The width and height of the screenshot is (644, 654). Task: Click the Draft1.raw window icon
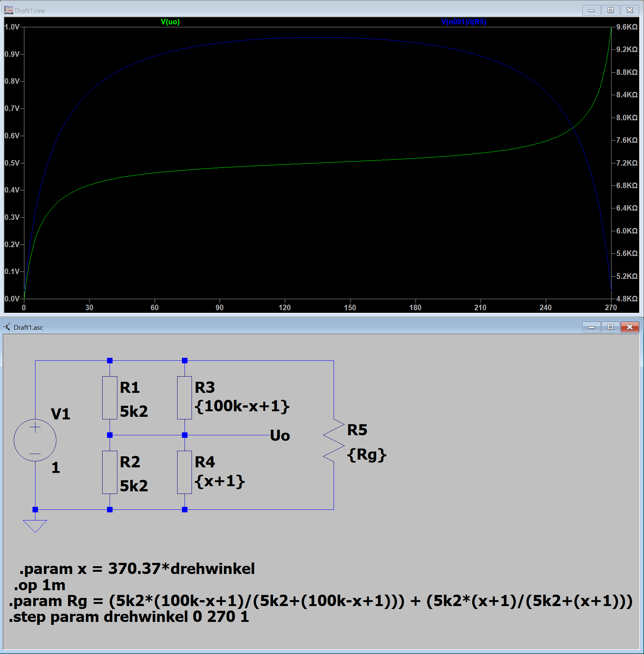pos(8,10)
